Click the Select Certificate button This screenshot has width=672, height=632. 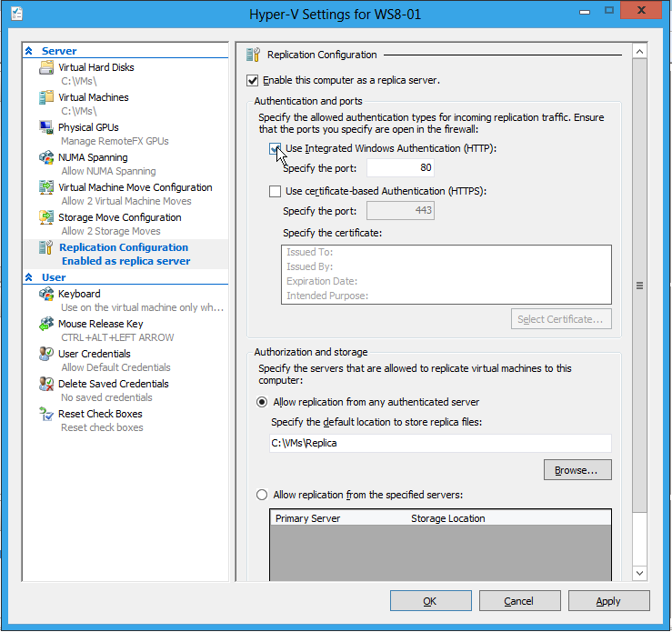click(561, 319)
